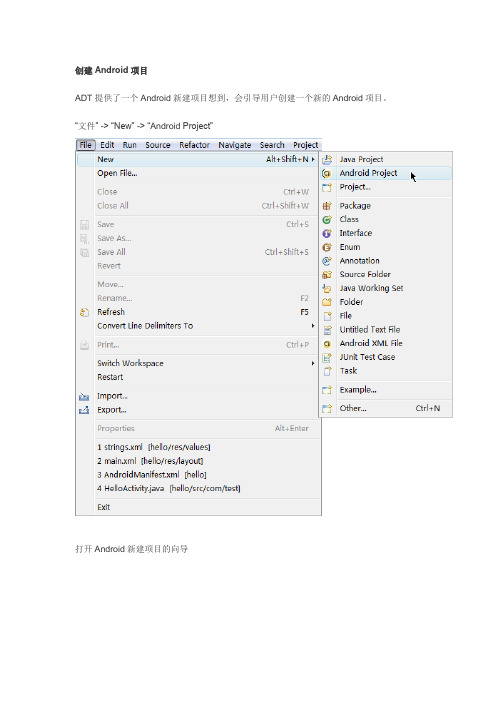This screenshot has height=702, width=496.
Task: Open the Edit menu
Action: (107, 145)
